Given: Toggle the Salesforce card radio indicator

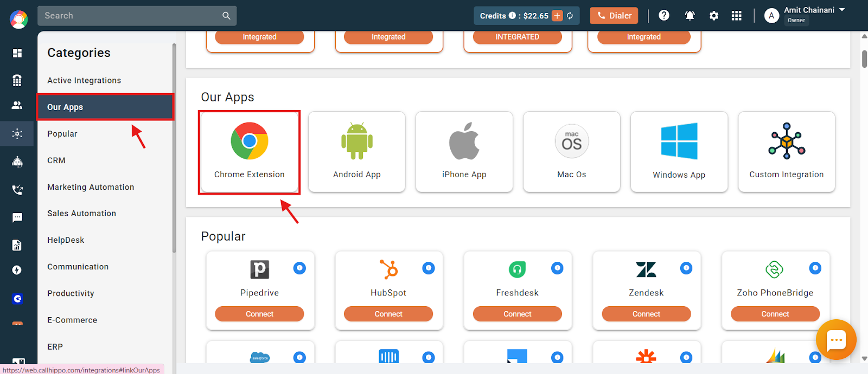Looking at the screenshot, I should pyautogui.click(x=299, y=357).
